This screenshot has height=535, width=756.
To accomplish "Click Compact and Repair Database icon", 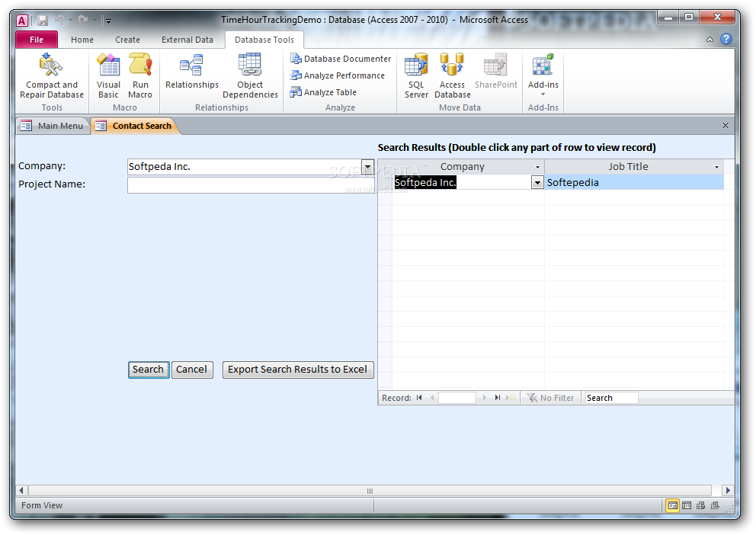I will 51,65.
